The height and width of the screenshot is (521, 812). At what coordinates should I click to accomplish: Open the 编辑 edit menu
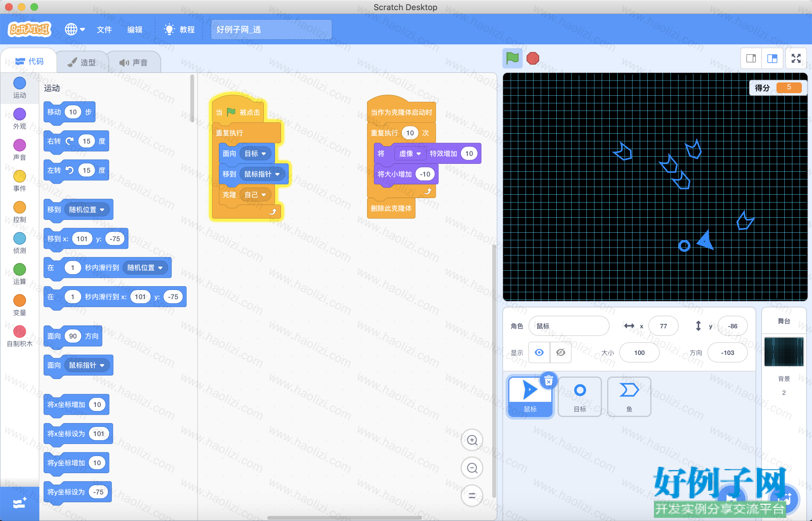[135, 29]
